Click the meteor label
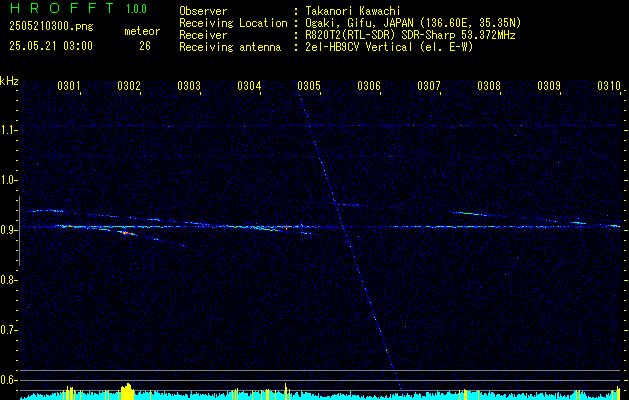This screenshot has width=629, height=400. (142, 31)
